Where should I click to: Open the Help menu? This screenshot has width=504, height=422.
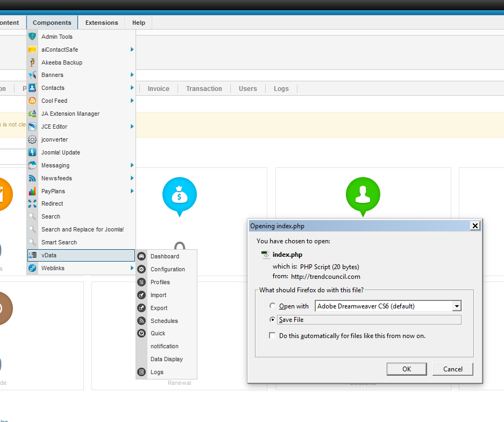click(139, 23)
